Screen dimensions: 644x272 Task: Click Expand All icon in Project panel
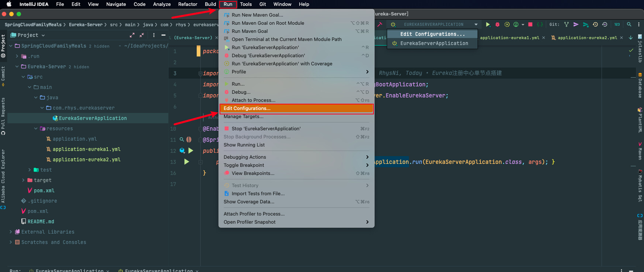(x=132, y=35)
